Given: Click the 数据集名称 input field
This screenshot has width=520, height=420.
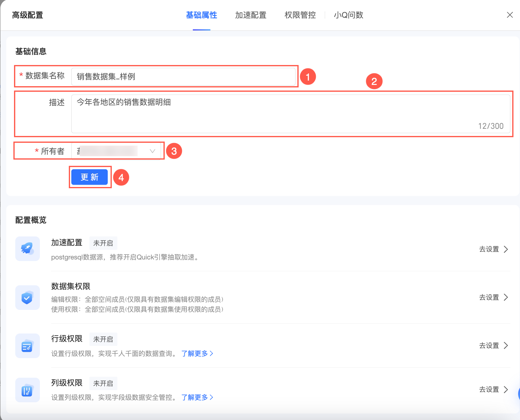Looking at the screenshot, I should pyautogui.click(x=183, y=77).
